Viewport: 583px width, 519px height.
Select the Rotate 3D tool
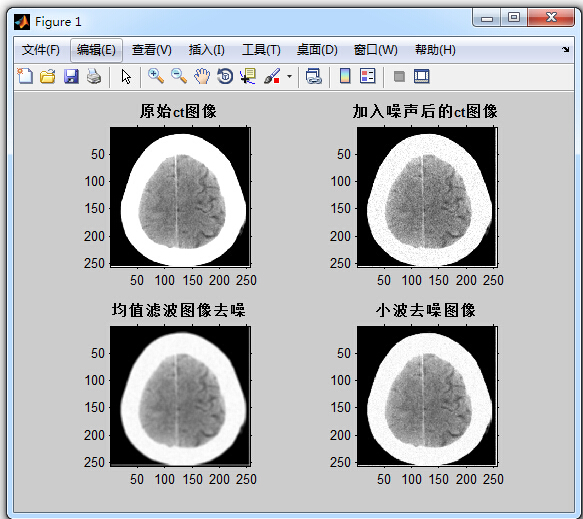point(225,76)
